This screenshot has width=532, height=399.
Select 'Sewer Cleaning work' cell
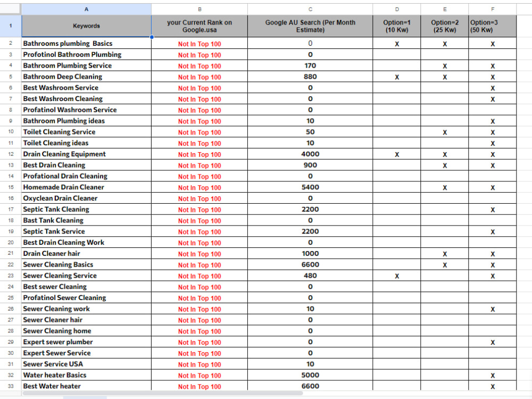point(87,309)
